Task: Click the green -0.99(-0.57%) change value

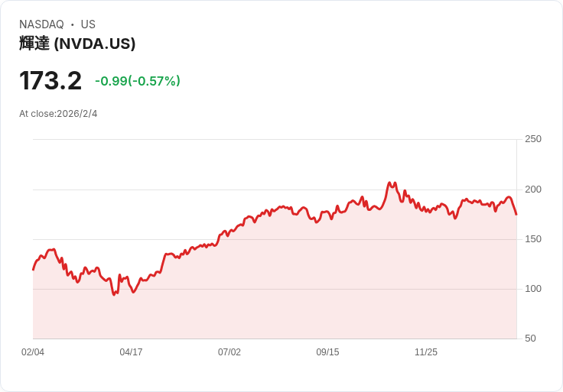Action: (138, 81)
